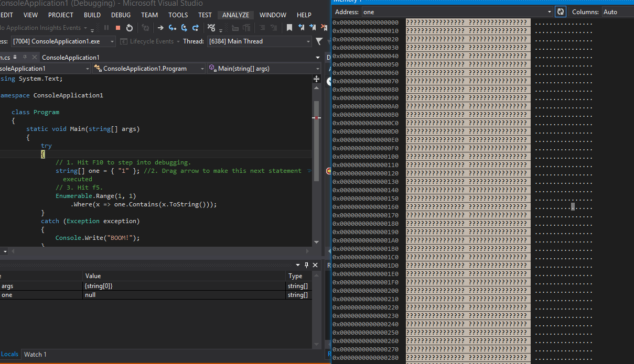The width and height of the screenshot is (634, 364).
Task: Click the Step Over icon
Action: click(x=184, y=28)
